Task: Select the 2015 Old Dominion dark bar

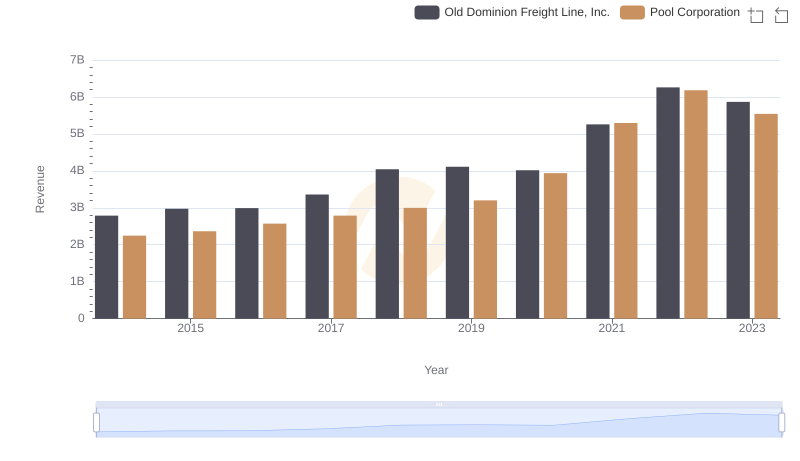Action: (177, 264)
